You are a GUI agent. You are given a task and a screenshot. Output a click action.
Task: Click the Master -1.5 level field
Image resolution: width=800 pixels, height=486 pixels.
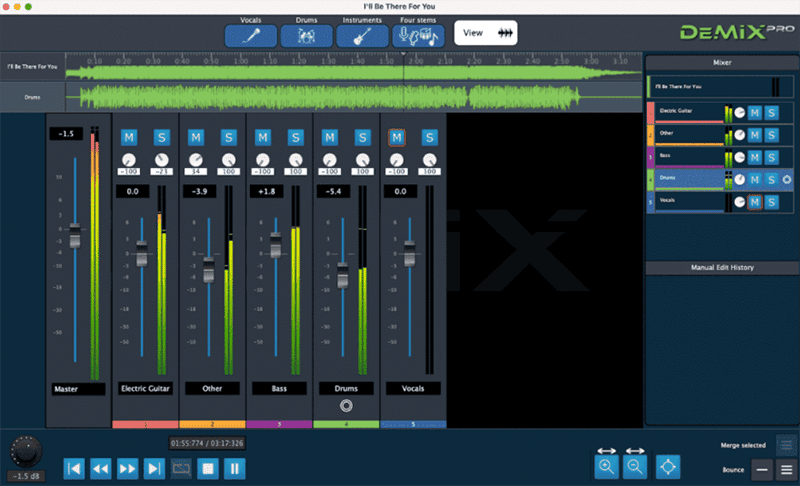pyautogui.click(x=66, y=134)
